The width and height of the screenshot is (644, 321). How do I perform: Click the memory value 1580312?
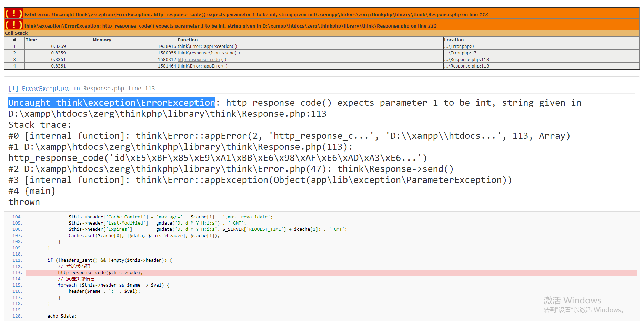[x=167, y=60]
